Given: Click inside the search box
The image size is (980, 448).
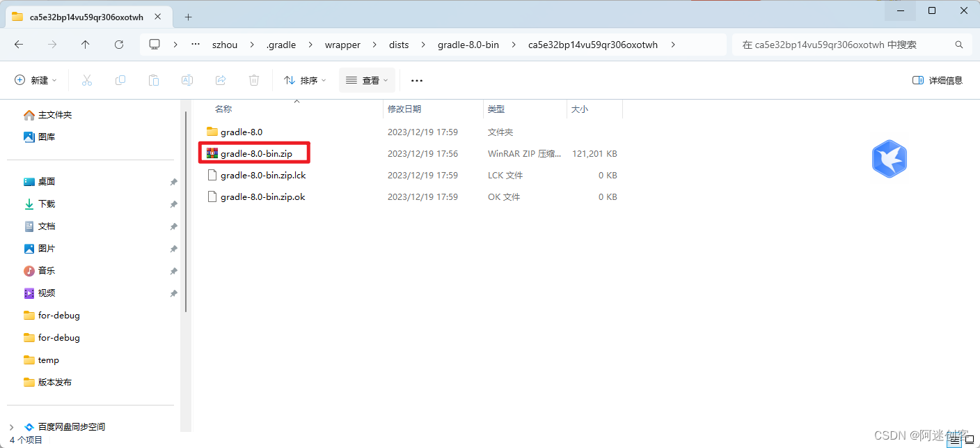Looking at the screenshot, I should pyautogui.click(x=835, y=44).
